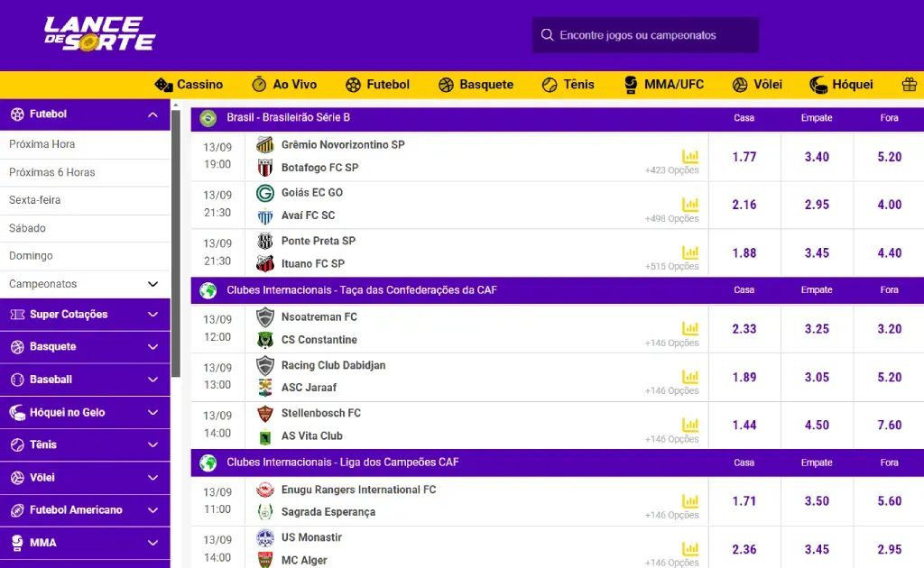924x568 pixels.
Task: Collapse the Futebol sidebar section
Action: pos(152,115)
